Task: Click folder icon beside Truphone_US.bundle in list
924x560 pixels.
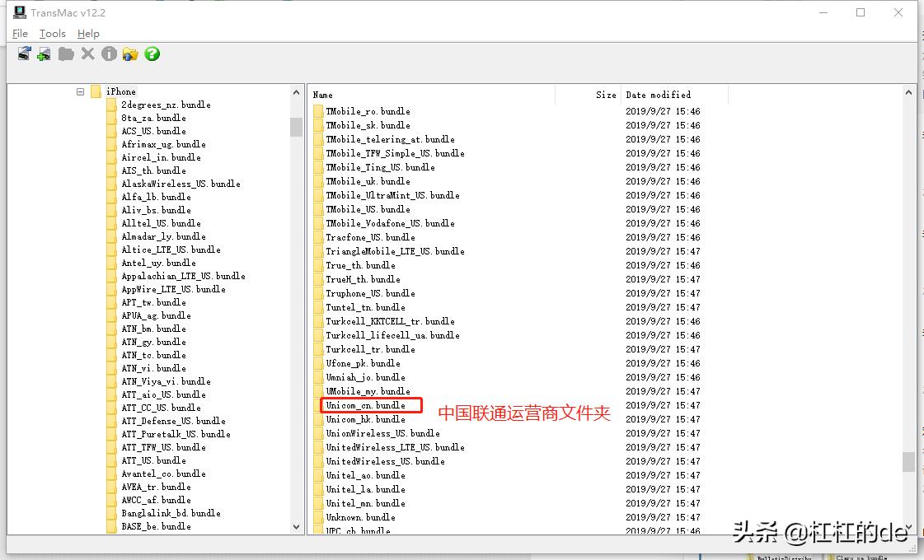Action: click(x=318, y=293)
